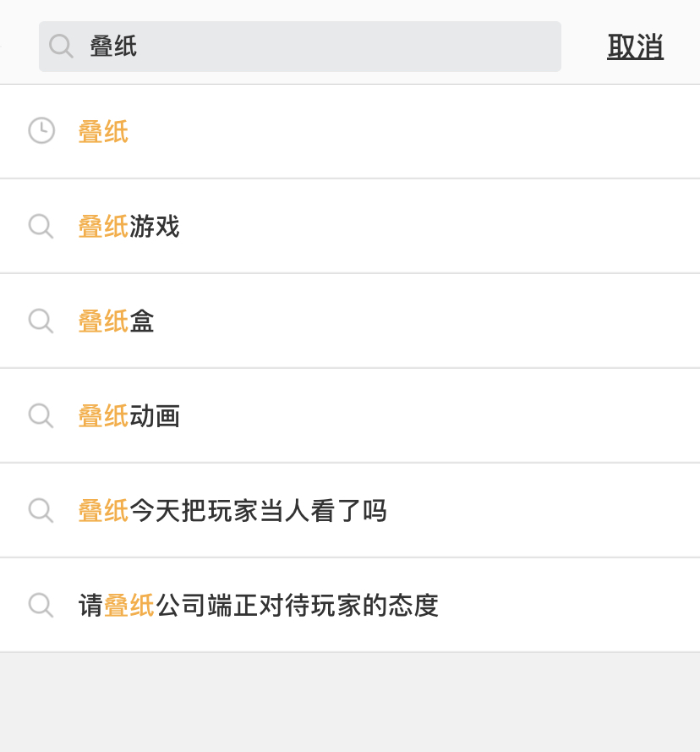Focus the search field containing 叠纸

tap(300, 47)
